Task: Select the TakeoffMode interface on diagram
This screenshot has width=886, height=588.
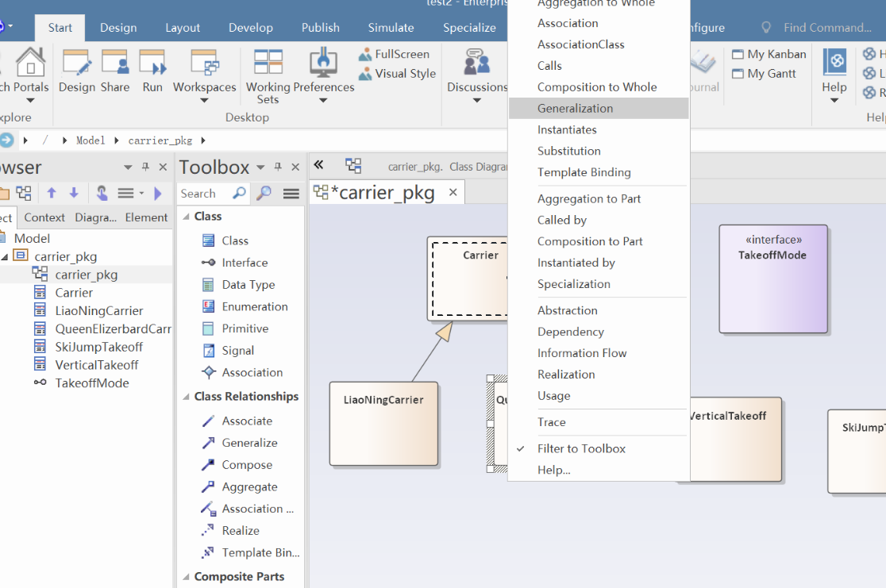Action: (x=773, y=279)
